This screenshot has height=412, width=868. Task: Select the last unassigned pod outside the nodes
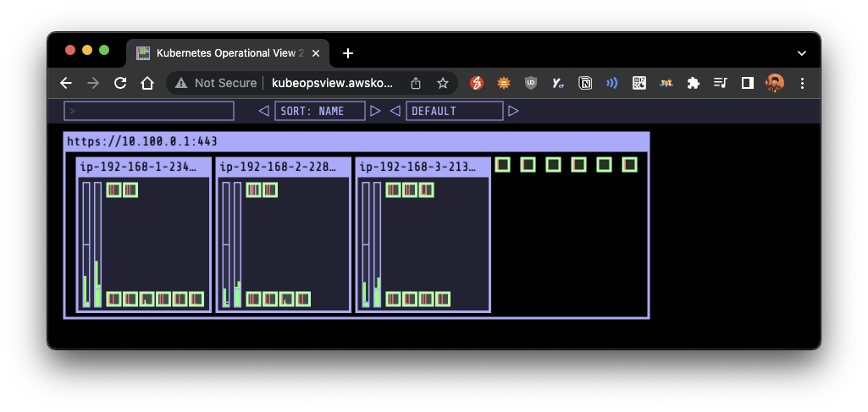[x=629, y=164]
